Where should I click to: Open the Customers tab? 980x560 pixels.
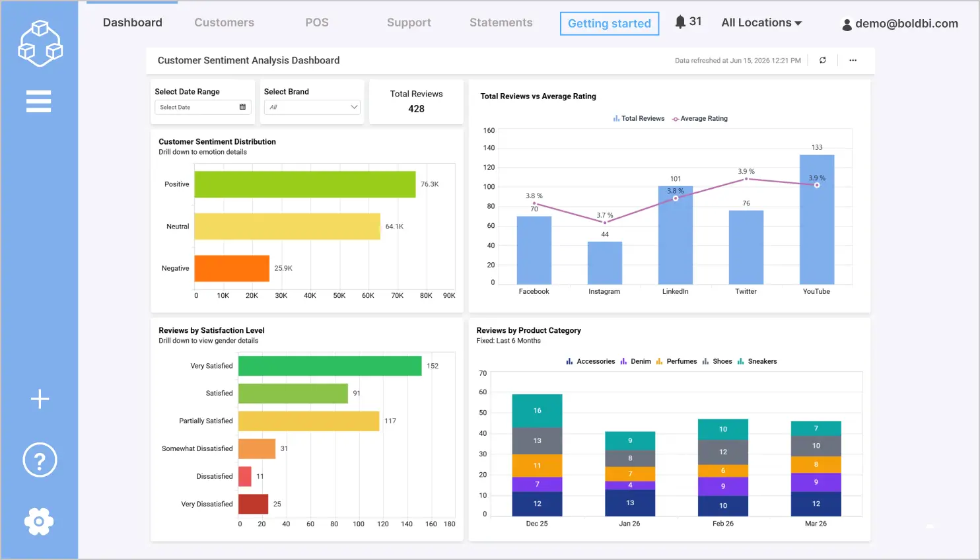pos(224,22)
